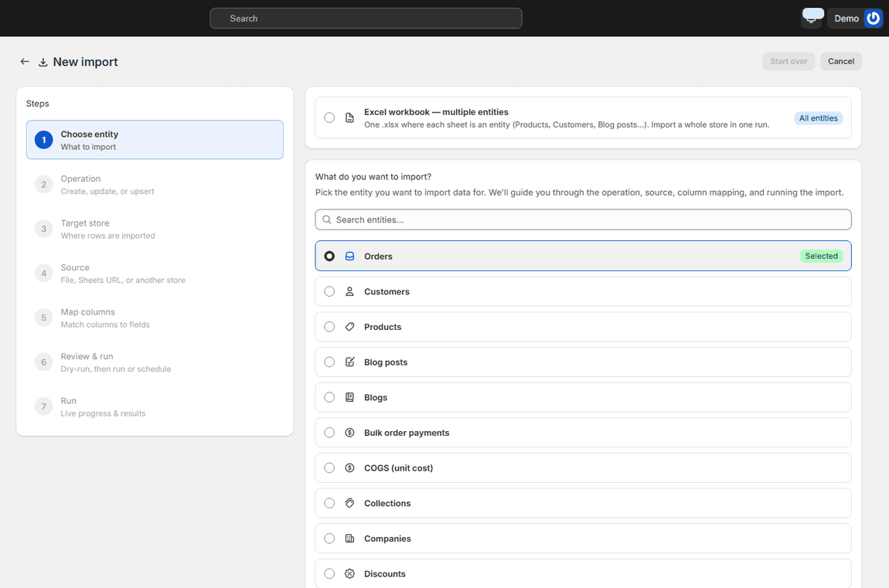Select the Collections radio button

[329, 503]
